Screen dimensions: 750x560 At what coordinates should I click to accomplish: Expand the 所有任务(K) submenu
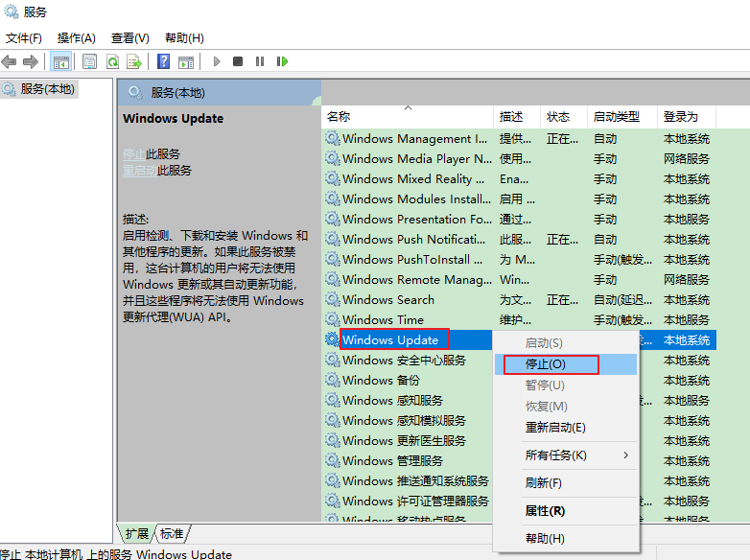(565, 455)
